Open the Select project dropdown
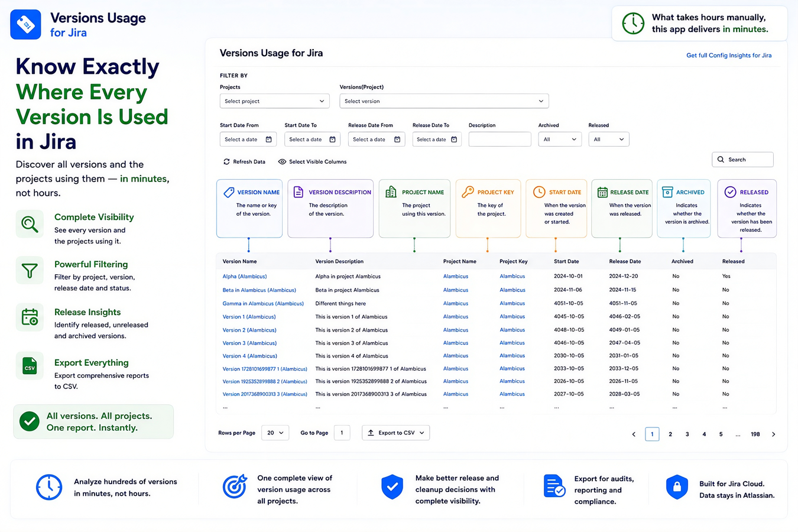Viewport: 798px width, 532px height. (x=274, y=101)
